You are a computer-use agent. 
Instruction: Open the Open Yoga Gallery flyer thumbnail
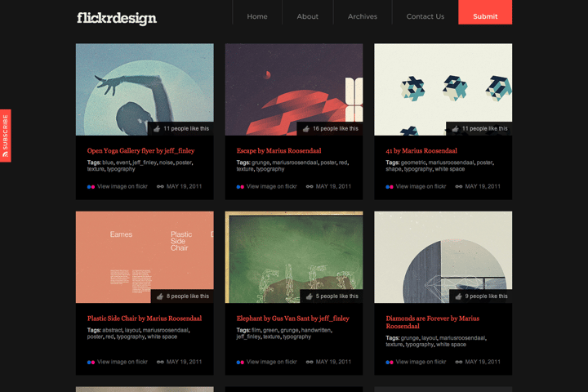(145, 89)
